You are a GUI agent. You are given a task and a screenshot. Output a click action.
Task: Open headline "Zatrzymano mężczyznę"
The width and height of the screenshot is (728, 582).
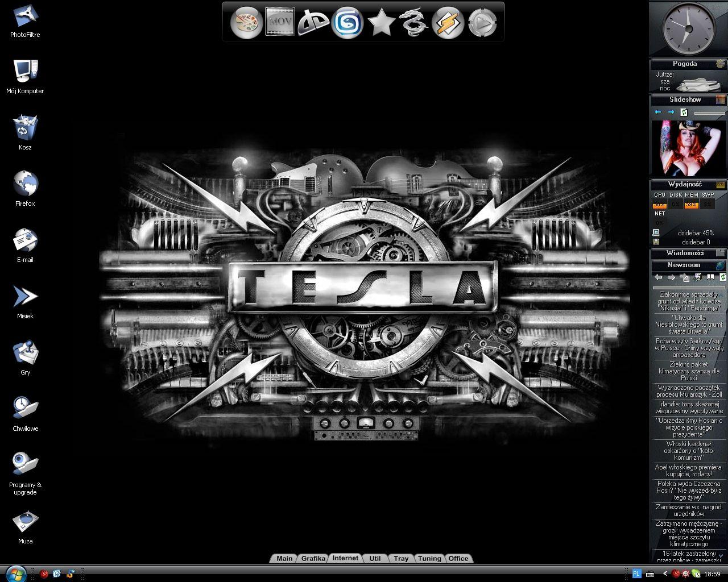click(689, 533)
